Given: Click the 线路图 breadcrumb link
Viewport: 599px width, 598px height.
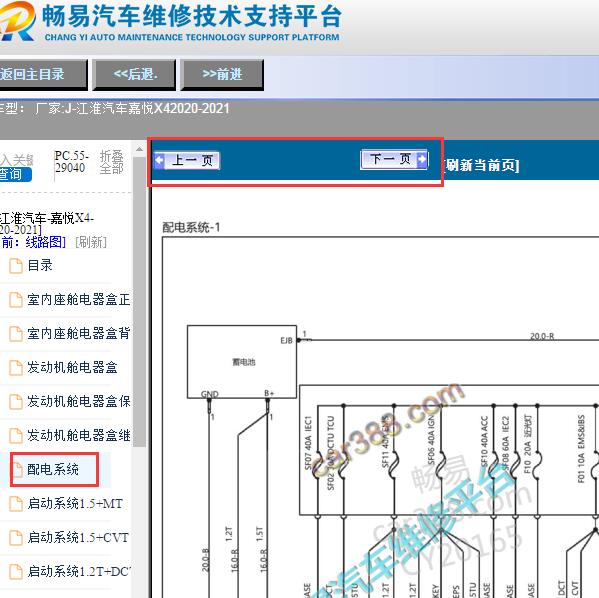Looking at the screenshot, I should tap(45, 242).
